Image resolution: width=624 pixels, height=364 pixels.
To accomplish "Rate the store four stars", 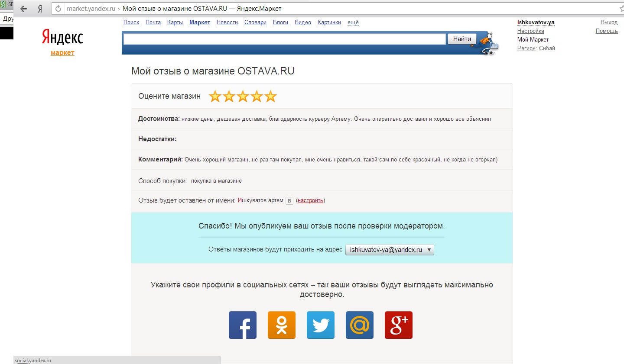I will click(x=257, y=97).
